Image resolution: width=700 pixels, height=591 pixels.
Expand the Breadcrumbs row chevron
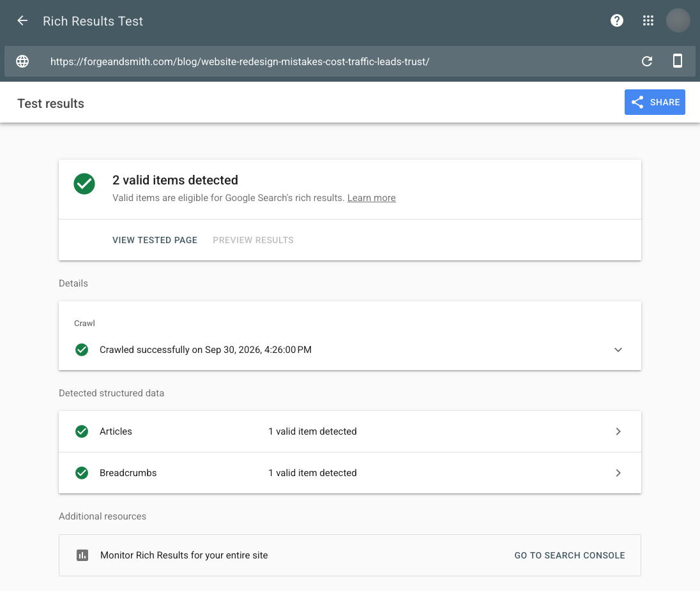(618, 473)
